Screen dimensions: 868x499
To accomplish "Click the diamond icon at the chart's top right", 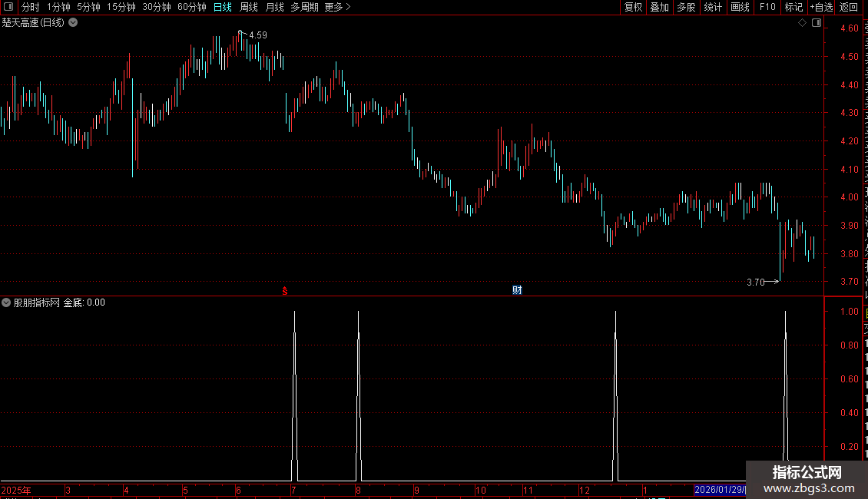I will point(802,23).
